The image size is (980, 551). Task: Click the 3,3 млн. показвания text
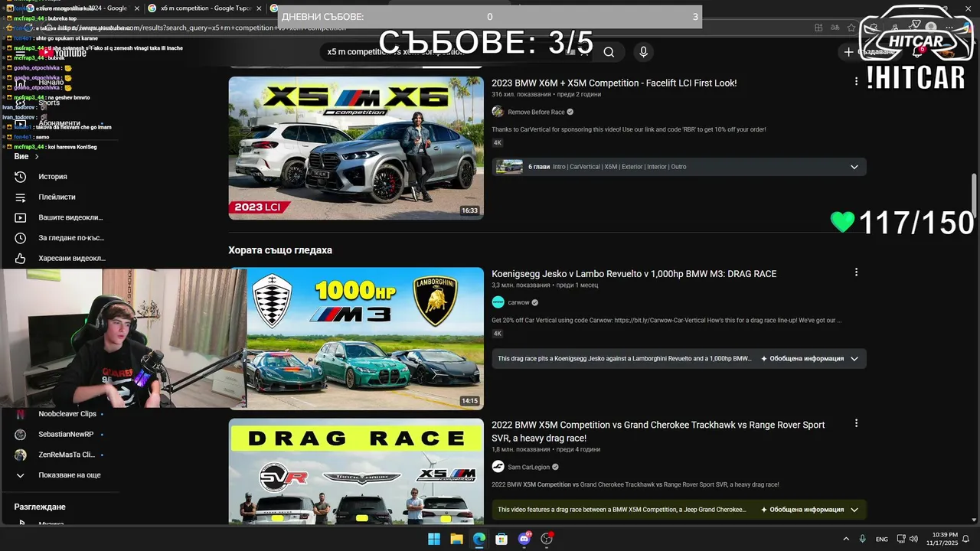coord(522,285)
